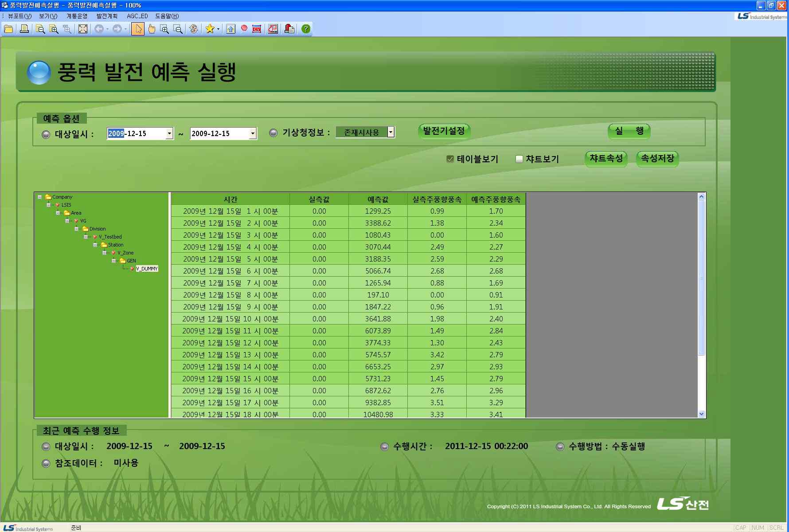Select the 대상일시 radio in 예측 옵션
Image resolution: width=789 pixels, height=532 pixels.
46,134
